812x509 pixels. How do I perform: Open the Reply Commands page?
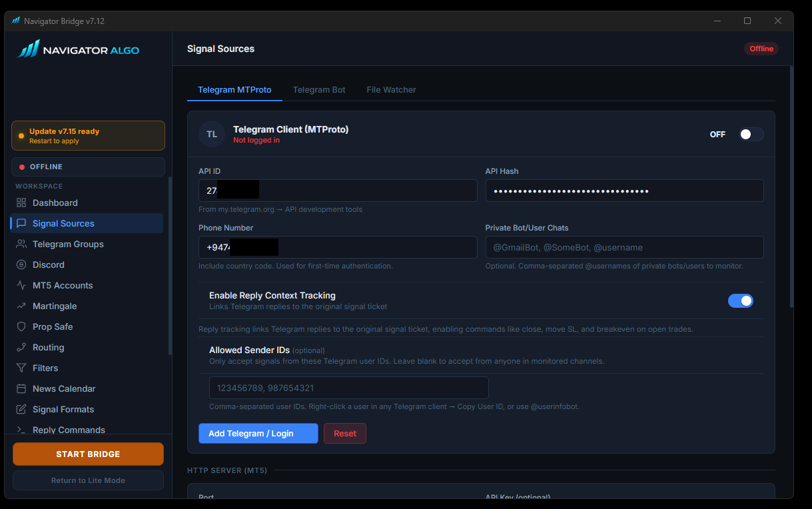(x=87, y=429)
